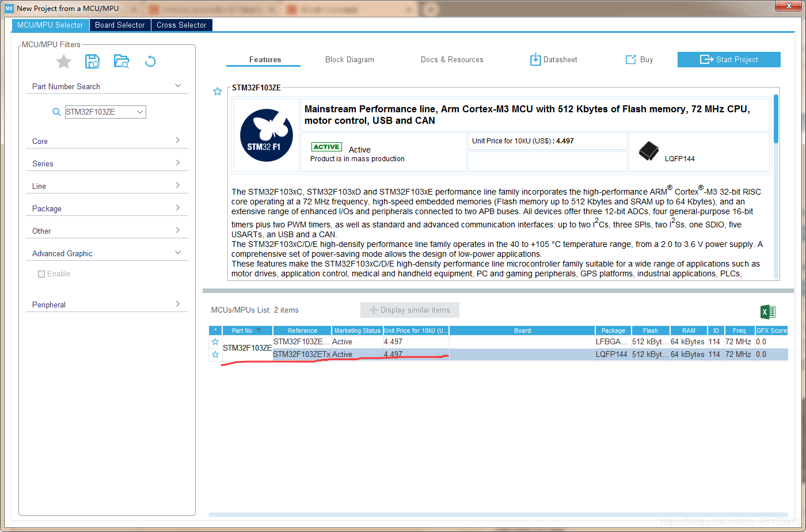Click the star column header
806x532 pixels.
(x=215, y=330)
